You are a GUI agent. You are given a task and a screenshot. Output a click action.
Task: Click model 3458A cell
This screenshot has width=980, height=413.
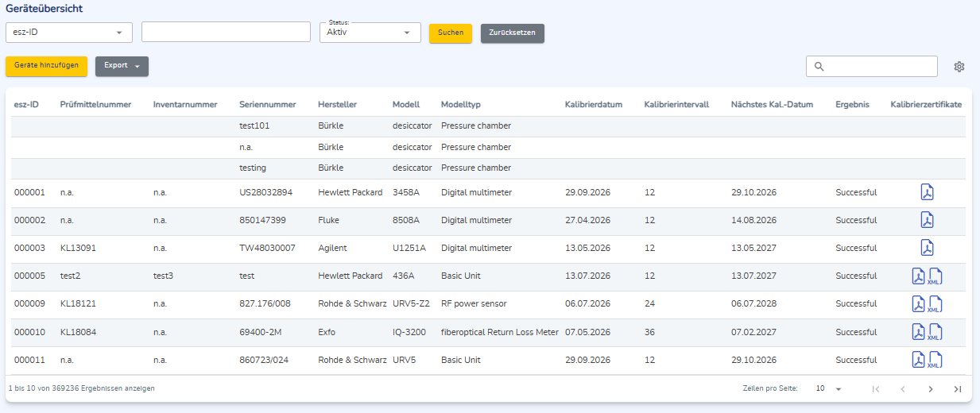click(405, 192)
